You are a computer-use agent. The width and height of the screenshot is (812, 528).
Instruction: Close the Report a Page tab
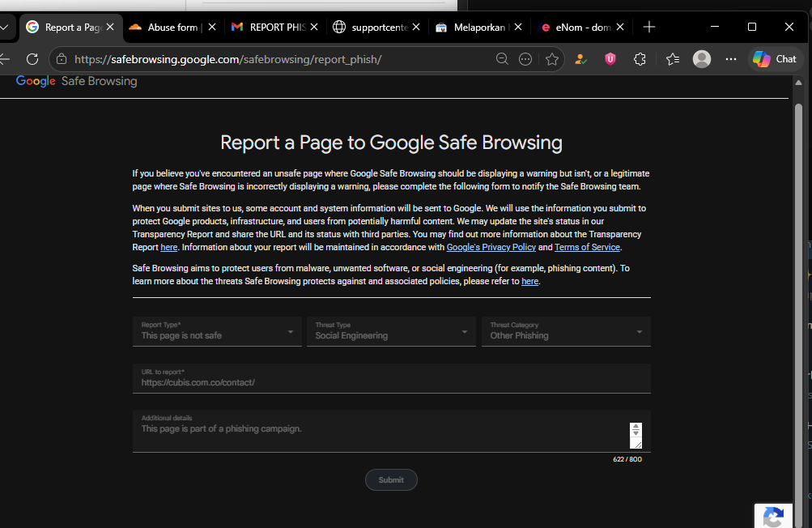coord(110,27)
